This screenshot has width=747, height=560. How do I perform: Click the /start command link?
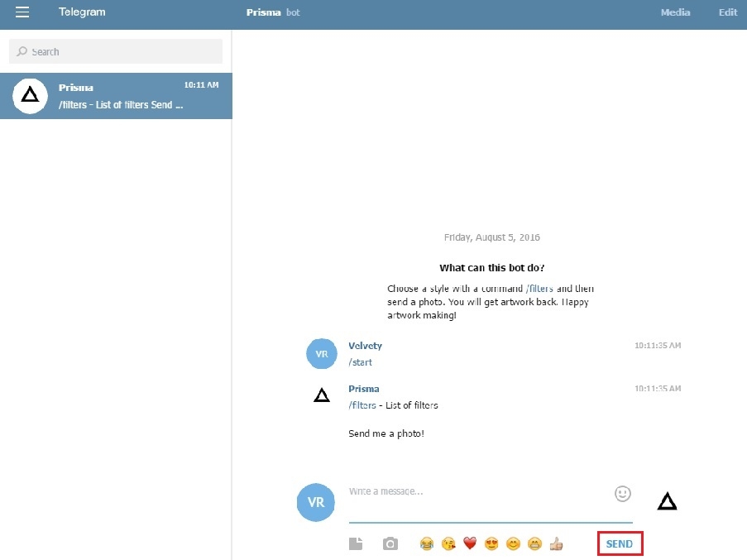pyautogui.click(x=360, y=362)
